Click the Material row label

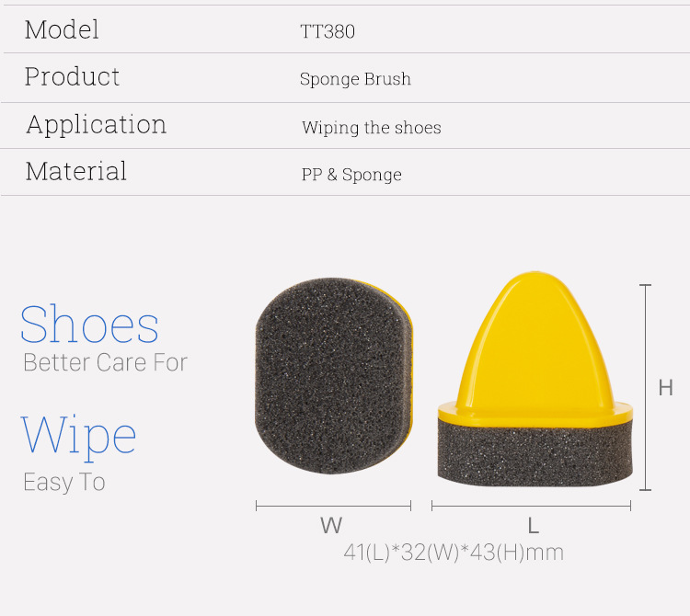coord(76,171)
